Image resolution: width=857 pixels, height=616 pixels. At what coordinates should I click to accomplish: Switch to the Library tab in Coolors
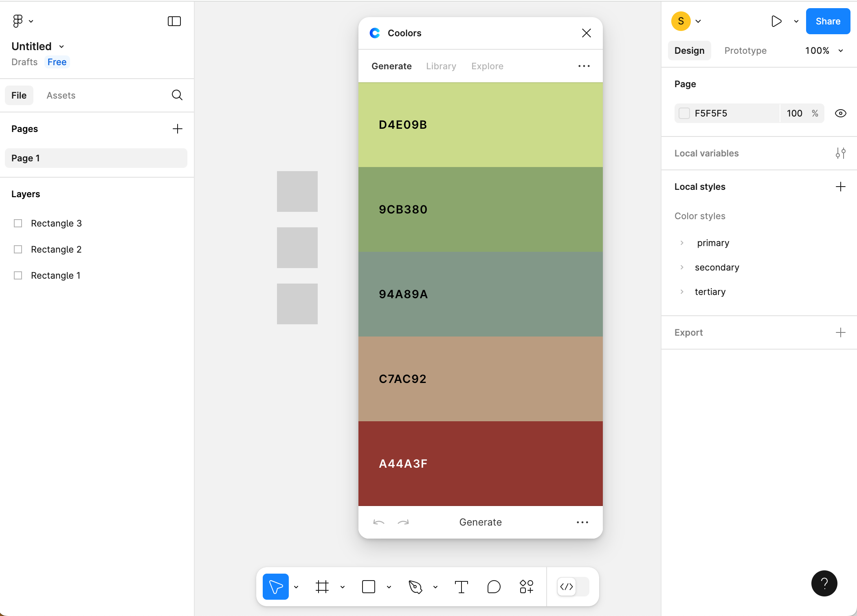pyautogui.click(x=441, y=66)
